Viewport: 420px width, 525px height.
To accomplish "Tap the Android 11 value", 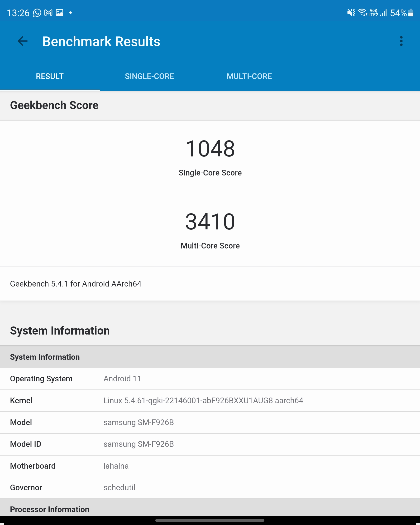I will click(x=122, y=379).
